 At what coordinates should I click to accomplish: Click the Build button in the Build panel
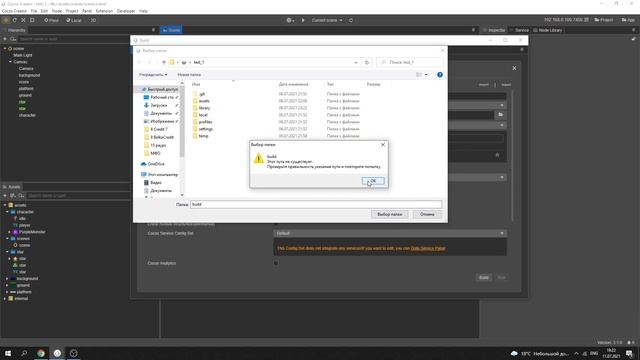483,278
